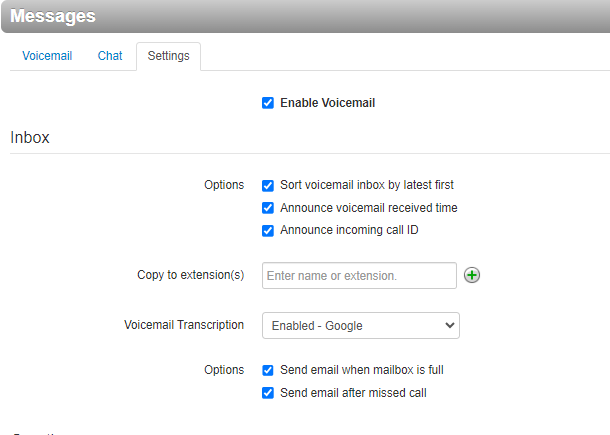
Task: Disable Announce voicemail received time
Action: [x=268, y=208]
